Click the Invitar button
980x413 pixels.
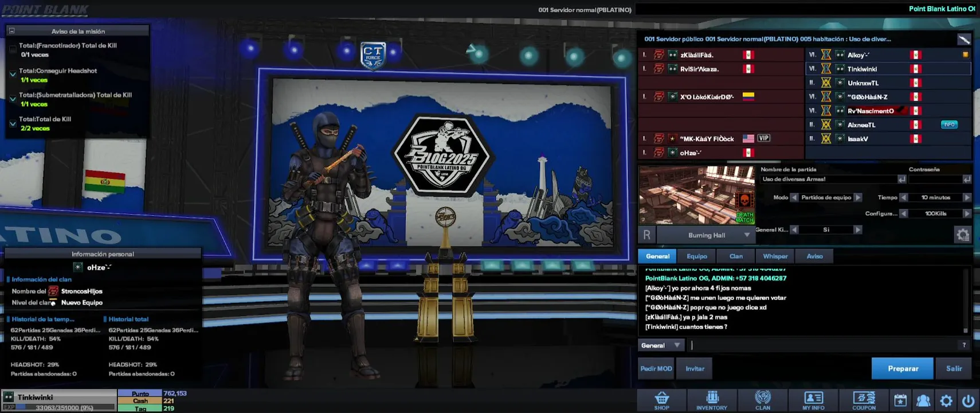pyautogui.click(x=695, y=368)
